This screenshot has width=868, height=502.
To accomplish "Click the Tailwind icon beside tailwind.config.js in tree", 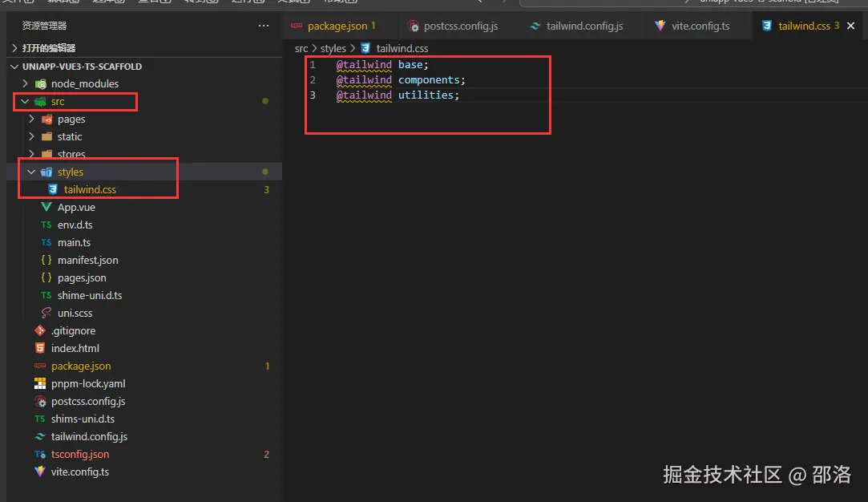I will click(40, 436).
